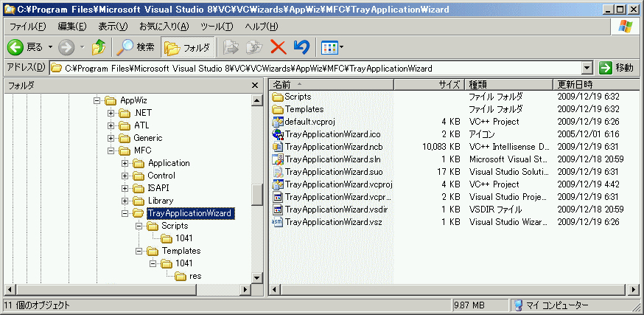Open the ツール(T) menu

[x=217, y=27]
